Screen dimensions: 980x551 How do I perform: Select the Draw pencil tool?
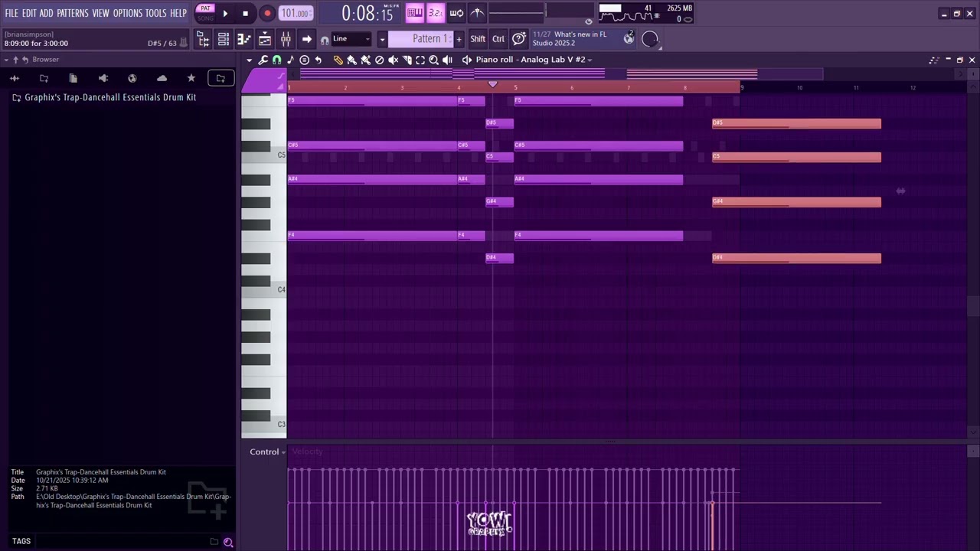tap(338, 60)
